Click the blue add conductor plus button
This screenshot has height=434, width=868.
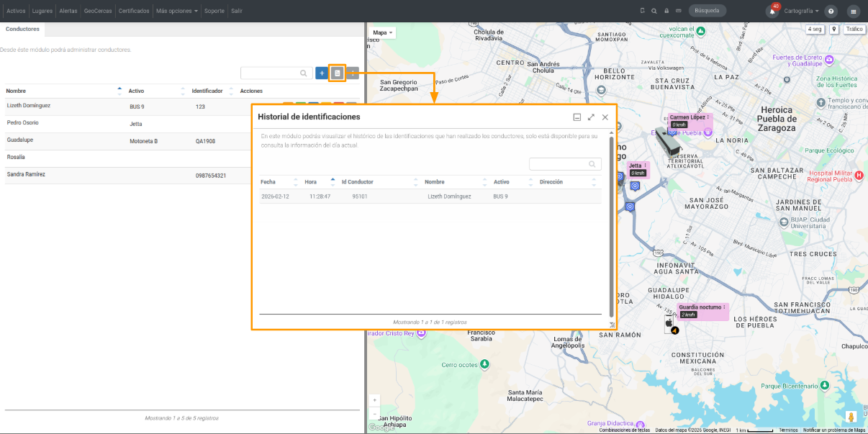tap(322, 73)
